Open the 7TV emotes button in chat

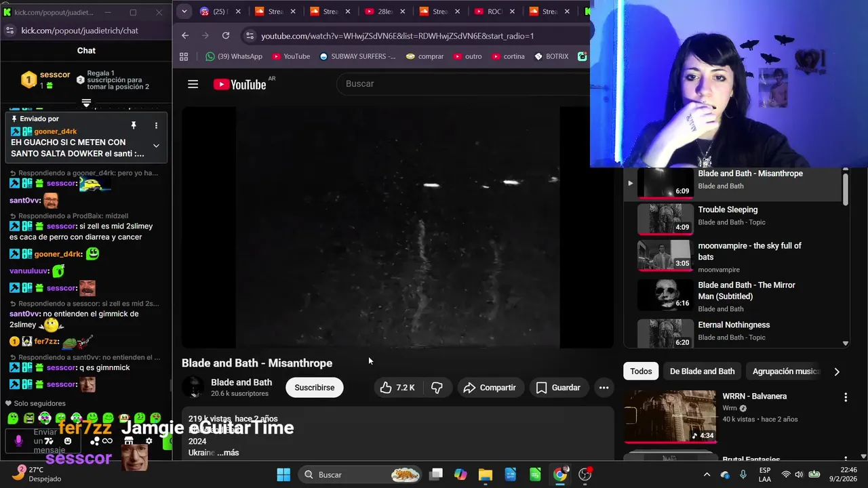(x=49, y=441)
